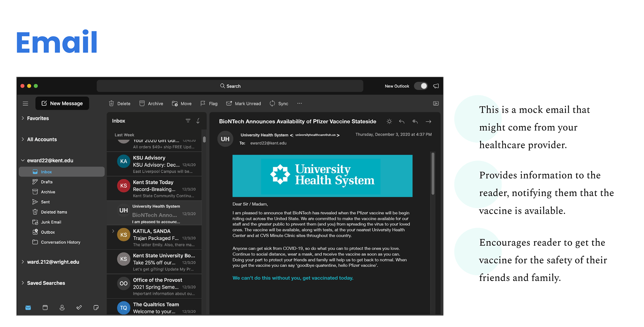
Task: Expand the KATILA, SANDA conversation thread
Action: [x=113, y=231]
